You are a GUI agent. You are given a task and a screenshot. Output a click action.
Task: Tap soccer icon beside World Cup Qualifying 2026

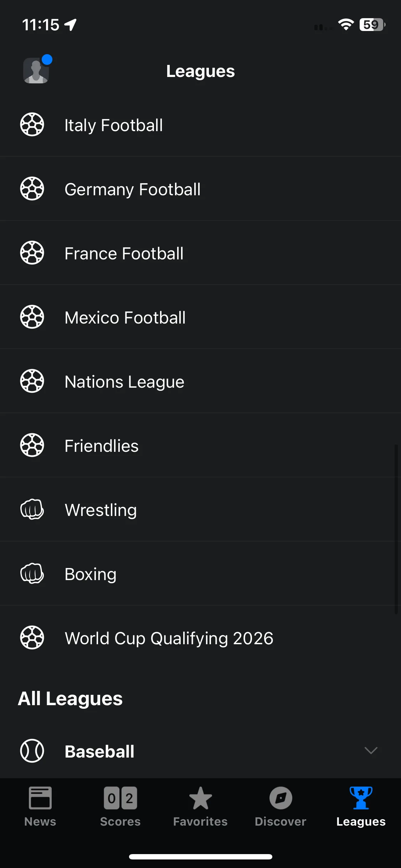[32, 637]
